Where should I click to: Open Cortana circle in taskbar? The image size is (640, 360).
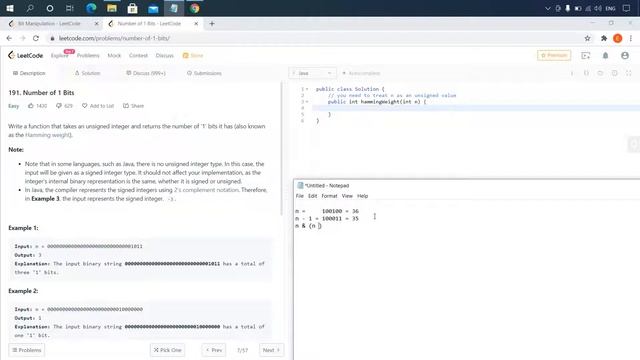coord(50,8)
